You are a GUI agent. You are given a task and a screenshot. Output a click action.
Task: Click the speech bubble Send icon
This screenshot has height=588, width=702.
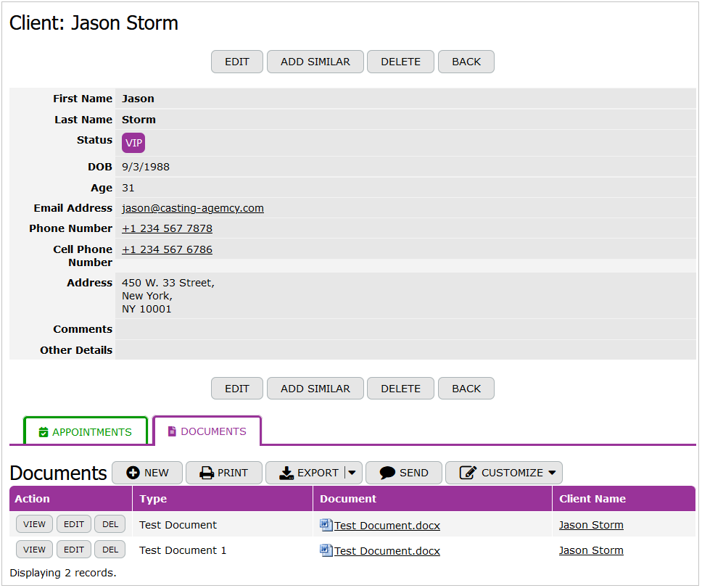pyautogui.click(x=387, y=473)
